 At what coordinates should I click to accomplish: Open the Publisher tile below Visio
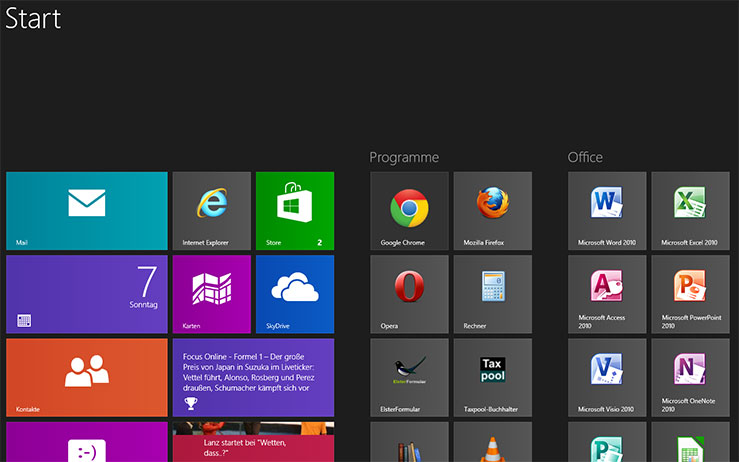[607, 442]
